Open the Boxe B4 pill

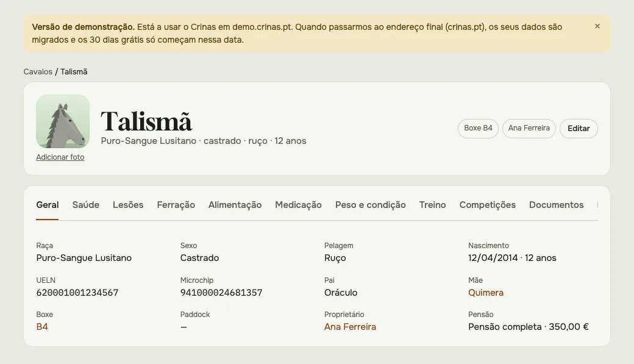coord(478,128)
